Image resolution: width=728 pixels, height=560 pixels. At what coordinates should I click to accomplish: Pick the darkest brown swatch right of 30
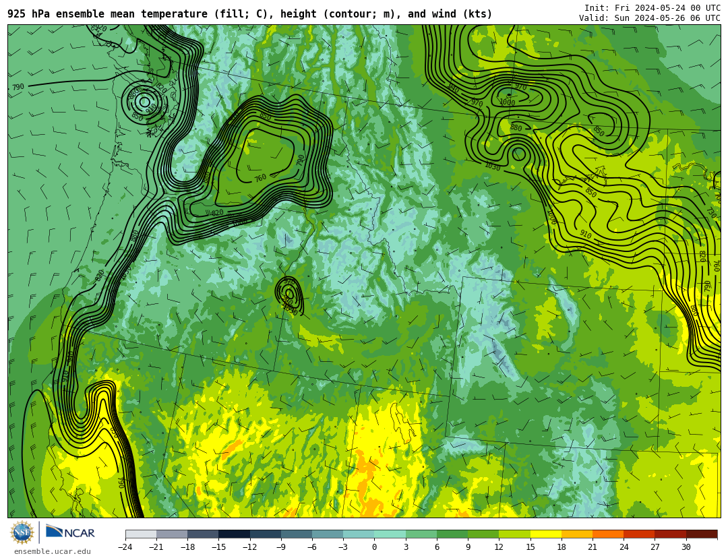pyautogui.click(x=702, y=534)
